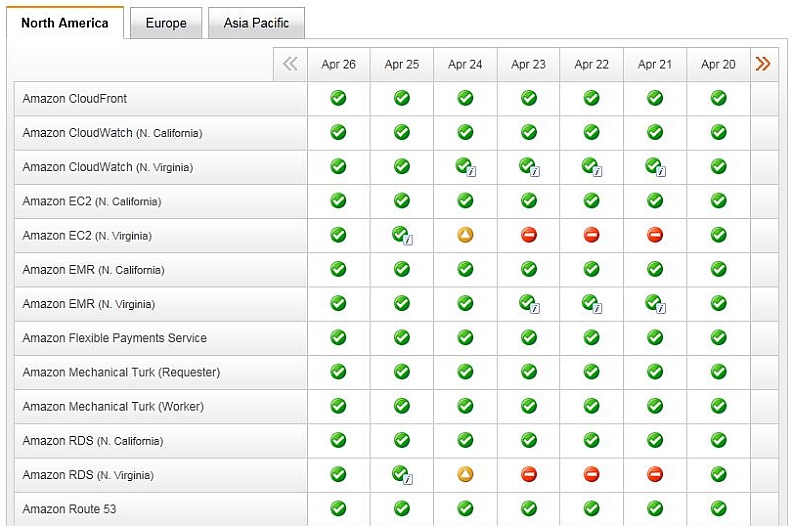Click the red icon for EC2 N. Virginia on Apr 22
800x526 pixels.
pyautogui.click(x=591, y=235)
